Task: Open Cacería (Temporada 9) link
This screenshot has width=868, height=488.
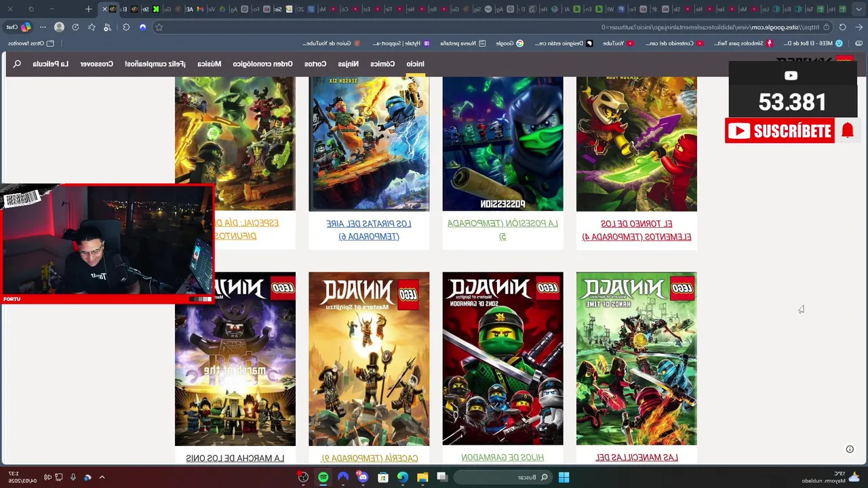Action: click(x=369, y=458)
